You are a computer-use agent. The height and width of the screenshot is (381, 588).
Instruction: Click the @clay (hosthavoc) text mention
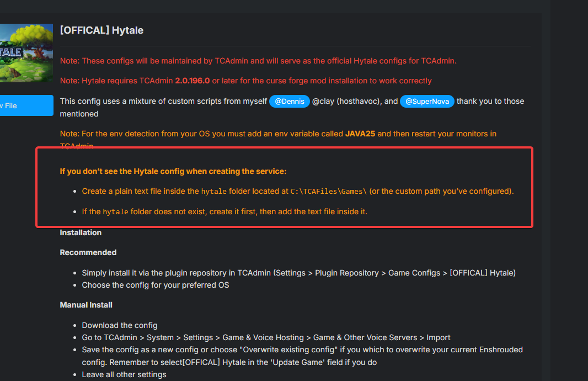pos(347,102)
